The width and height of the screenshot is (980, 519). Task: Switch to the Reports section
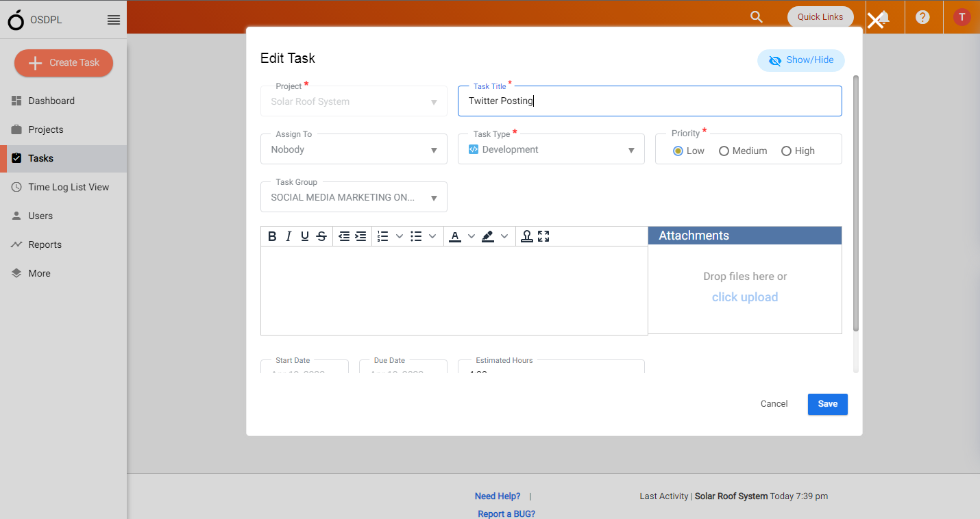pos(43,244)
